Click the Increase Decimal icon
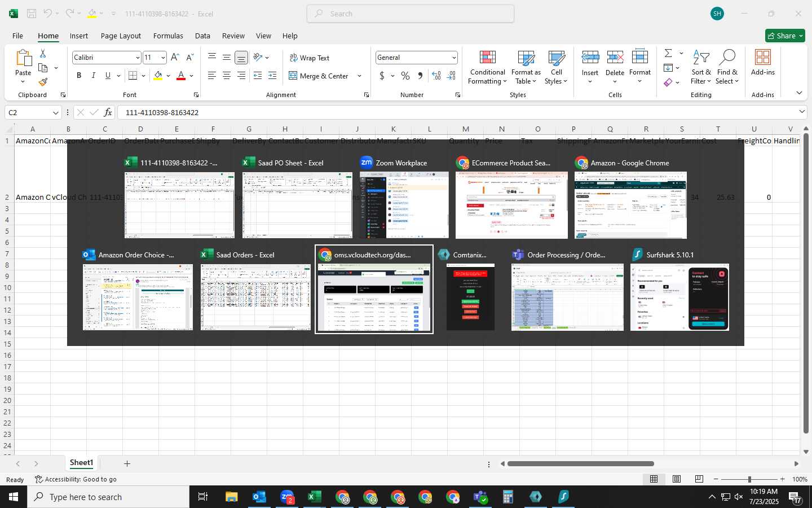 [436, 76]
